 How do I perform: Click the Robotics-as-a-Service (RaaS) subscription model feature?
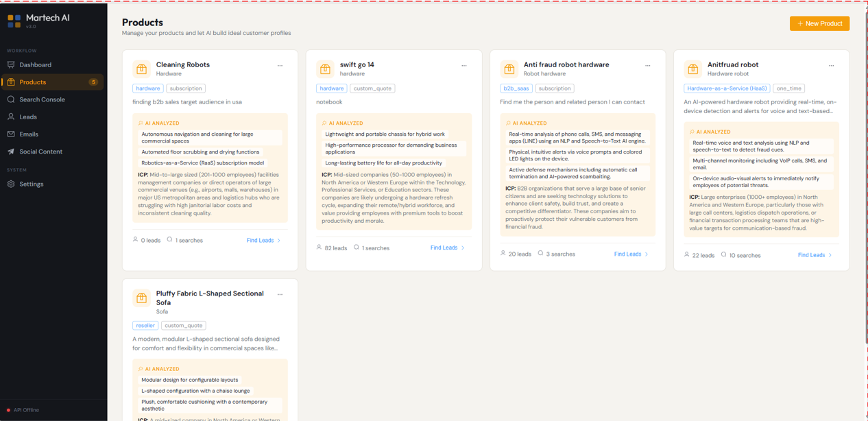pyautogui.click(x=203, y=163)
